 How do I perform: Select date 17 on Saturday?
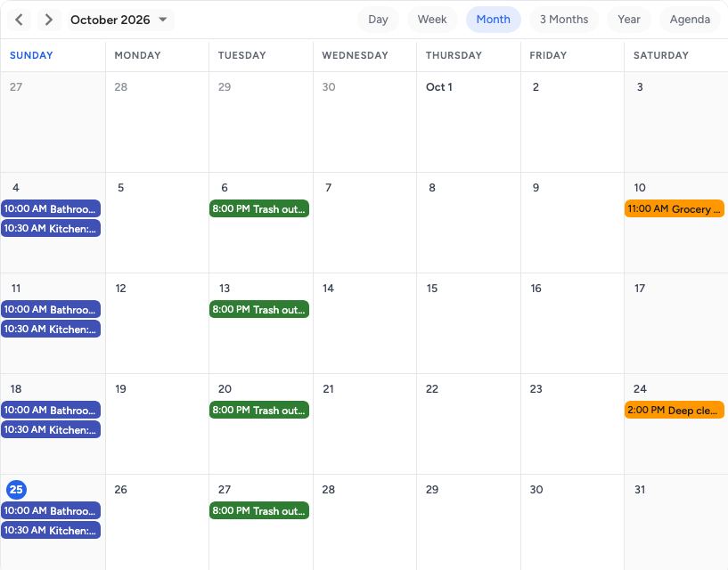[x=640, y=289]
